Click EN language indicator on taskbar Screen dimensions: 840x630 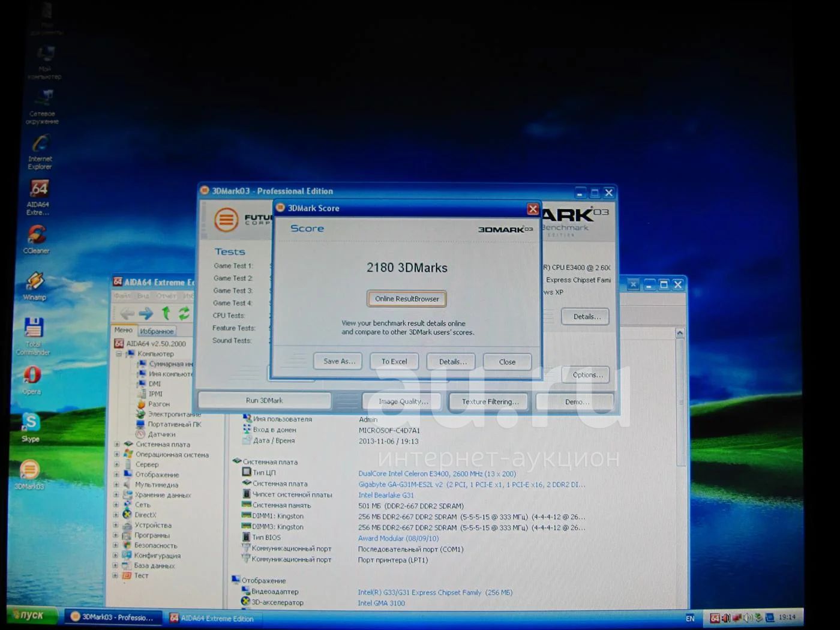(690, 619)
